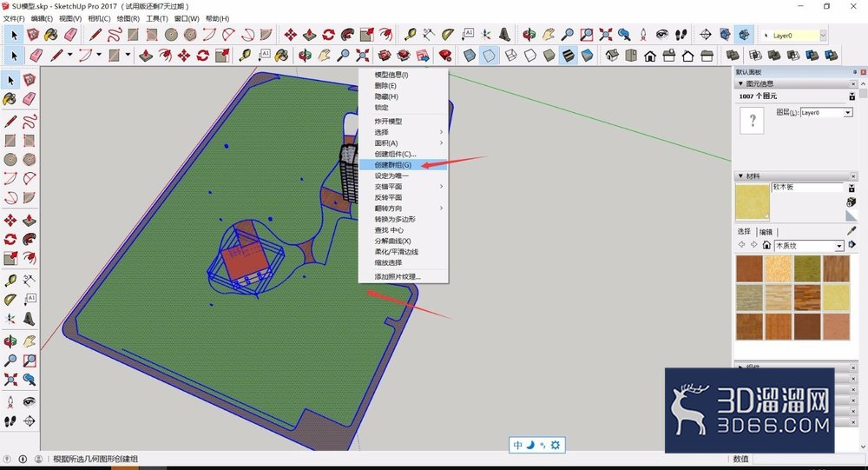Image resolution: width=868 pixels, height=470 pixels.
Task: Pick the Move tool in left toolbar
Action: (10, 221)
